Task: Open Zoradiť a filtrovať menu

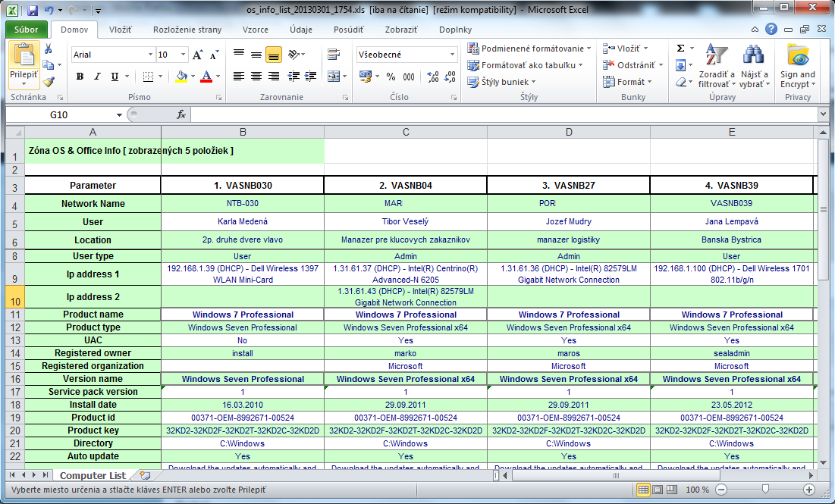Action: click(716, 66)
